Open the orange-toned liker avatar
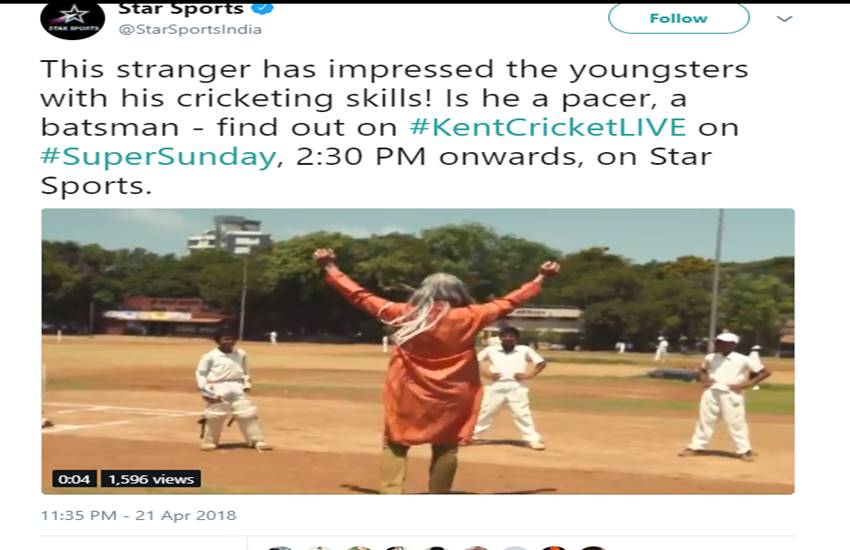This screenshot has width=850, height=550. coord(554,548)
